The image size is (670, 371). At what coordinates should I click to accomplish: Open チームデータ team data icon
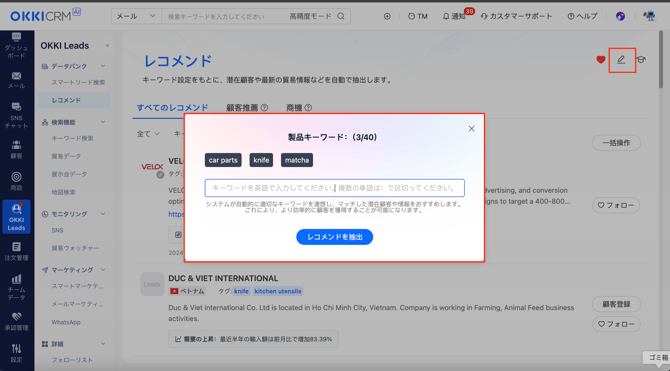point(16,287)
